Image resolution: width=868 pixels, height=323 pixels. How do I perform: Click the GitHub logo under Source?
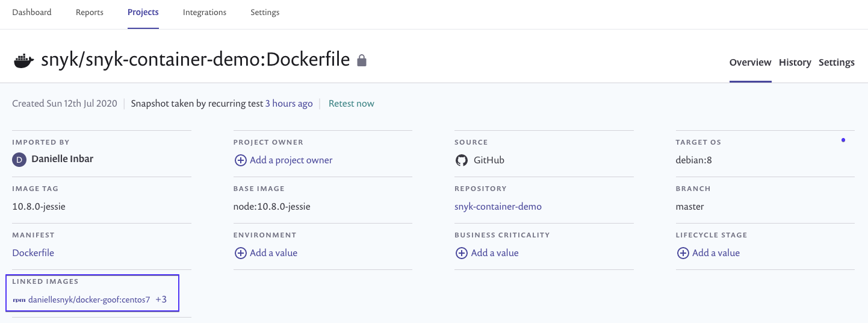pos(462,160)
